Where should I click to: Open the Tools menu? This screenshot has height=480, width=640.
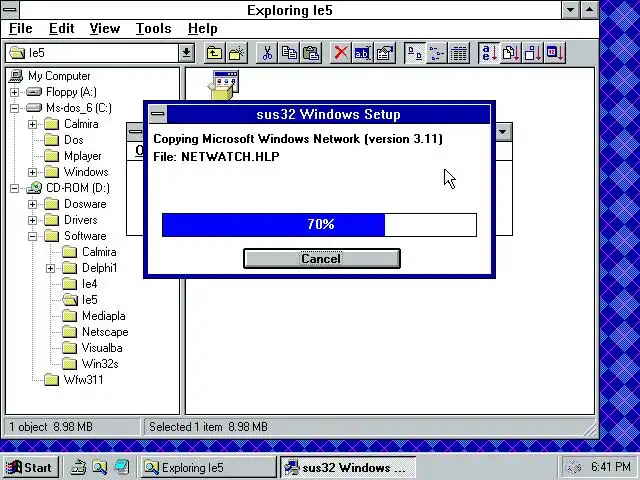pyautogui.click(x=153, y=29)
